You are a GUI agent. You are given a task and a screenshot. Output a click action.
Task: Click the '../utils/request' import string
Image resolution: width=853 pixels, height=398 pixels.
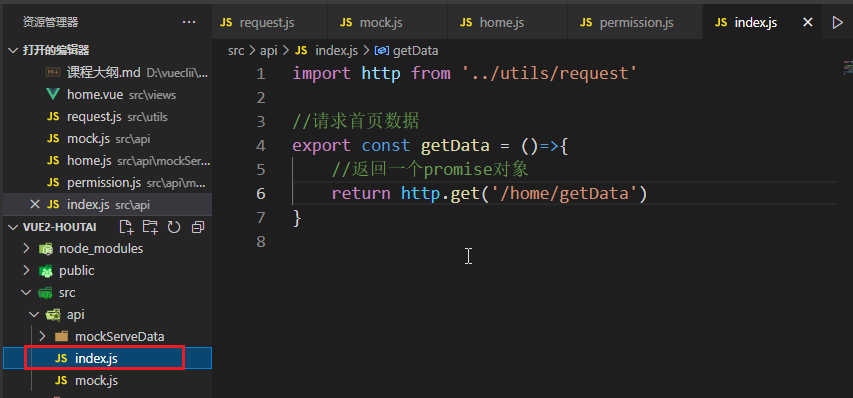[x=549, y=73]
